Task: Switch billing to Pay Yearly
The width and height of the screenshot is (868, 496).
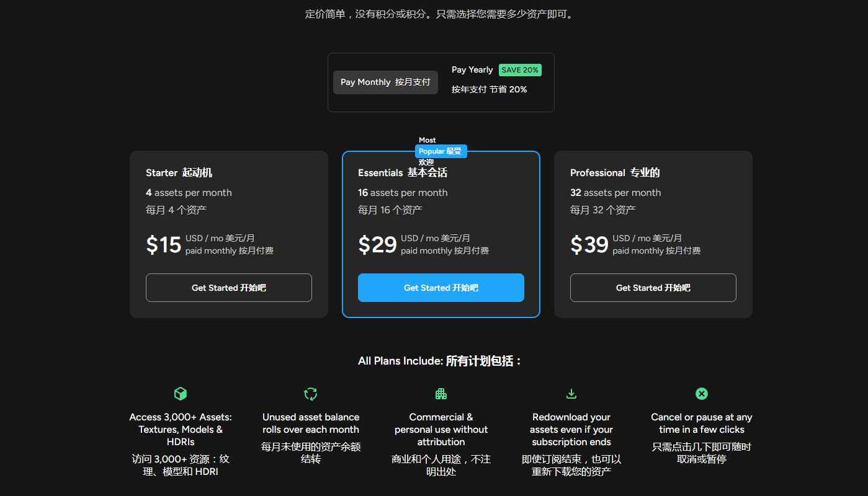Action: click(x=472, y=70)
